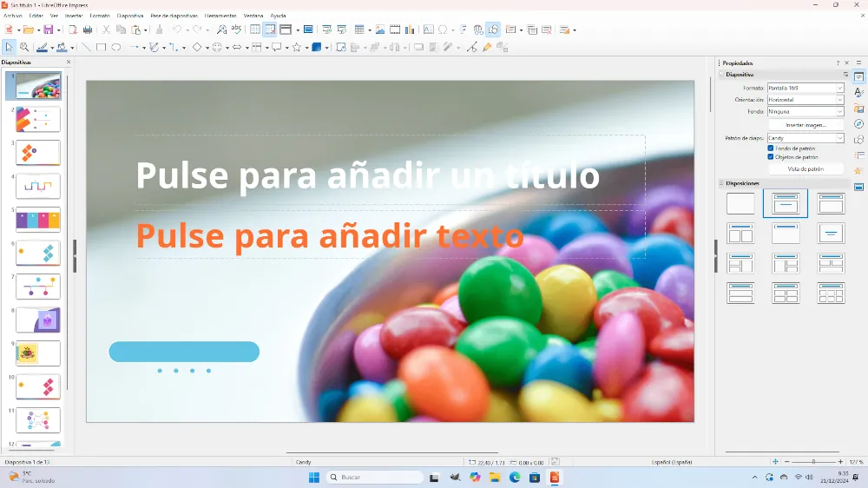Open the Formato combo box
The width and height of the screenshot is (868, 488).
tap(806, 88)
